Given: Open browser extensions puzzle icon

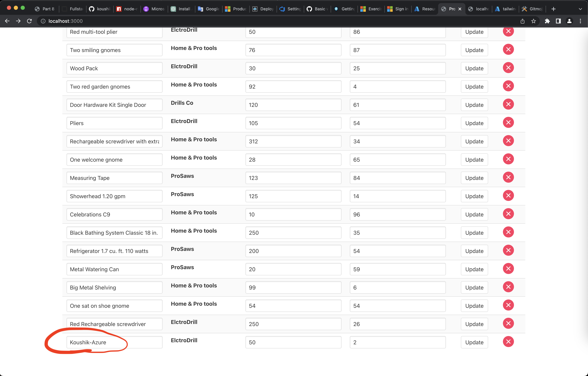Looking at the screenshot, I should coord(547,21).
